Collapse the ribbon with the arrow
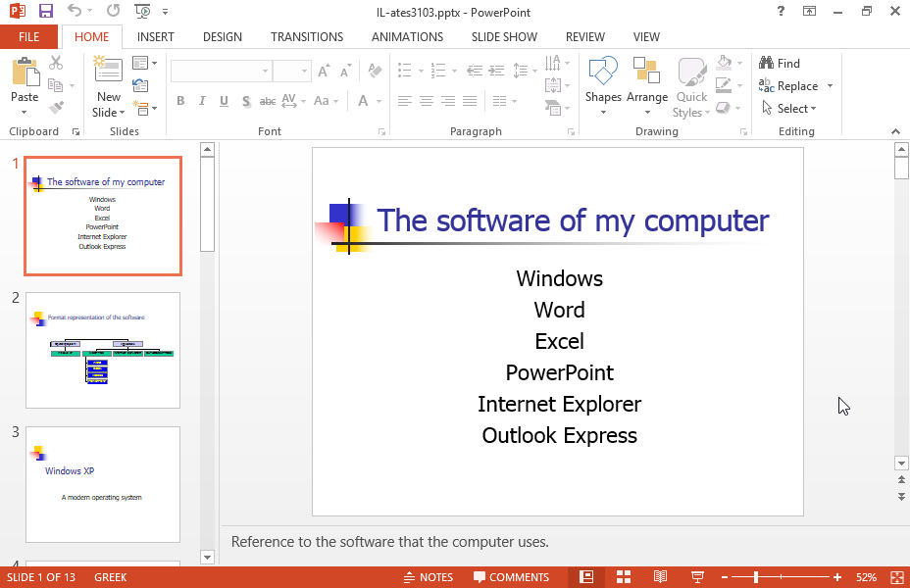 click(x=895, y=131)
